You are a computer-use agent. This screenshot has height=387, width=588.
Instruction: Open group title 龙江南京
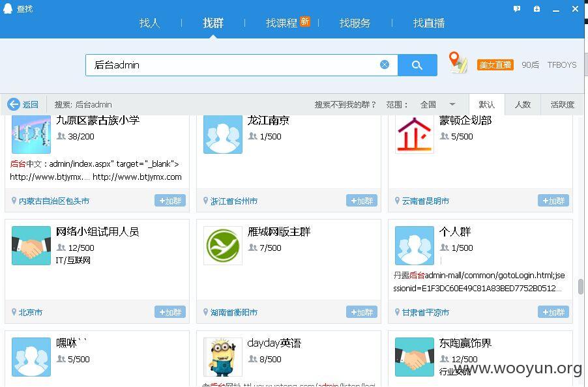point(268,121)
